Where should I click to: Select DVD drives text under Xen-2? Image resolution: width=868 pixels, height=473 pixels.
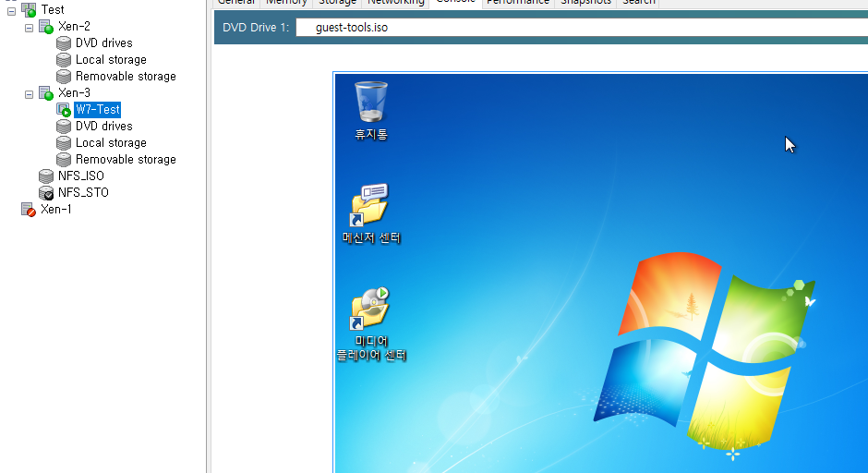[104, 43]
